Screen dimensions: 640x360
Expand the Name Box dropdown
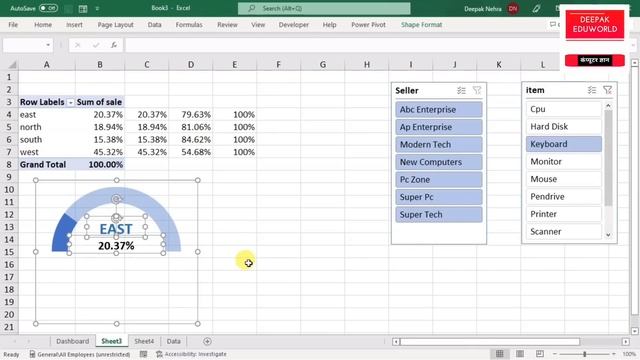pyautogui.click(x=48, y=45)
